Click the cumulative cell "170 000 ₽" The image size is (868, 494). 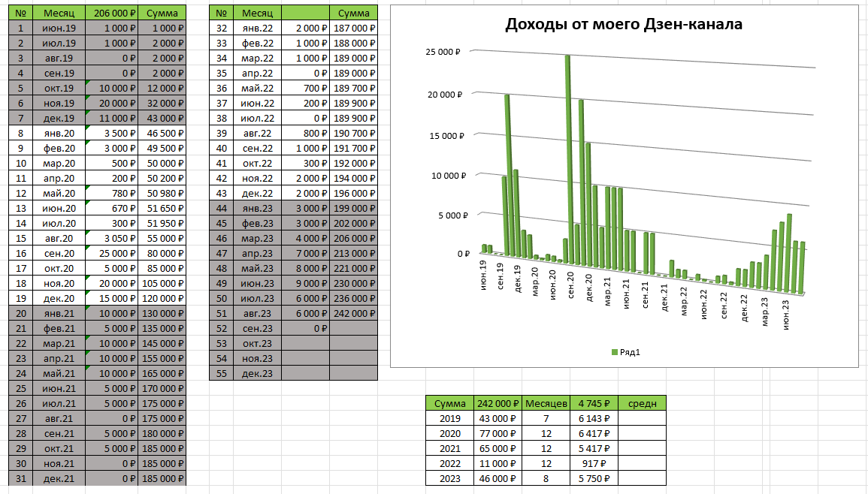click(162, 388)
